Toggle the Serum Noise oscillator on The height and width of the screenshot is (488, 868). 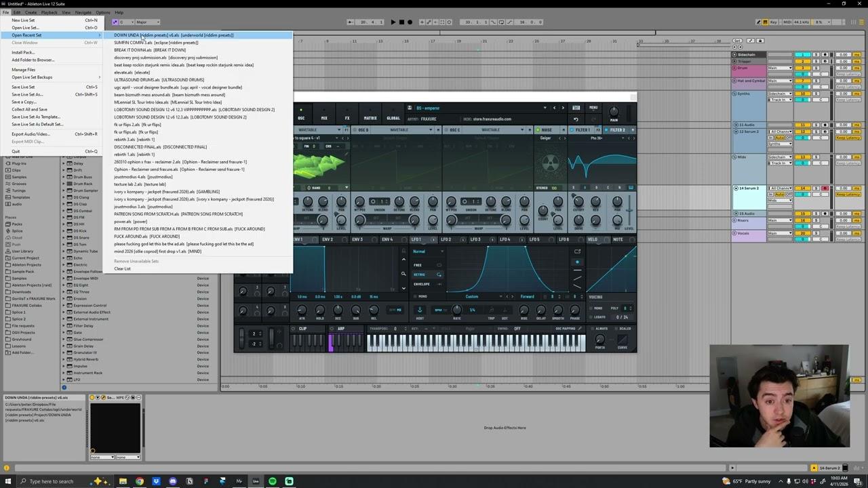(x=538, y=130)
